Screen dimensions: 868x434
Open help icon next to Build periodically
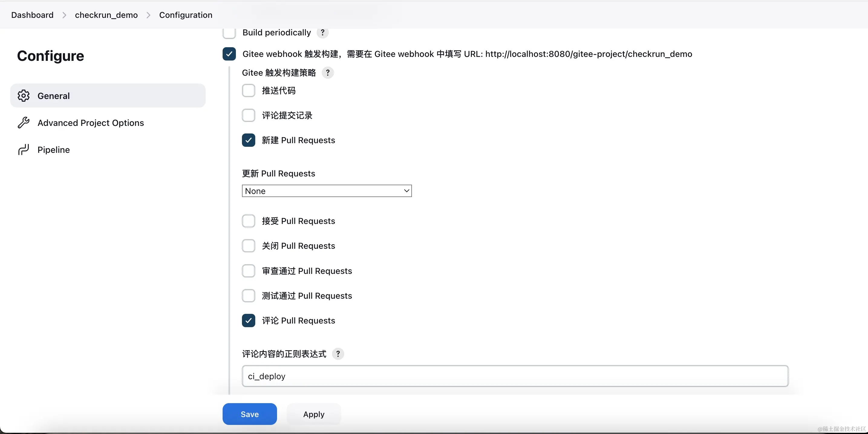322,32
